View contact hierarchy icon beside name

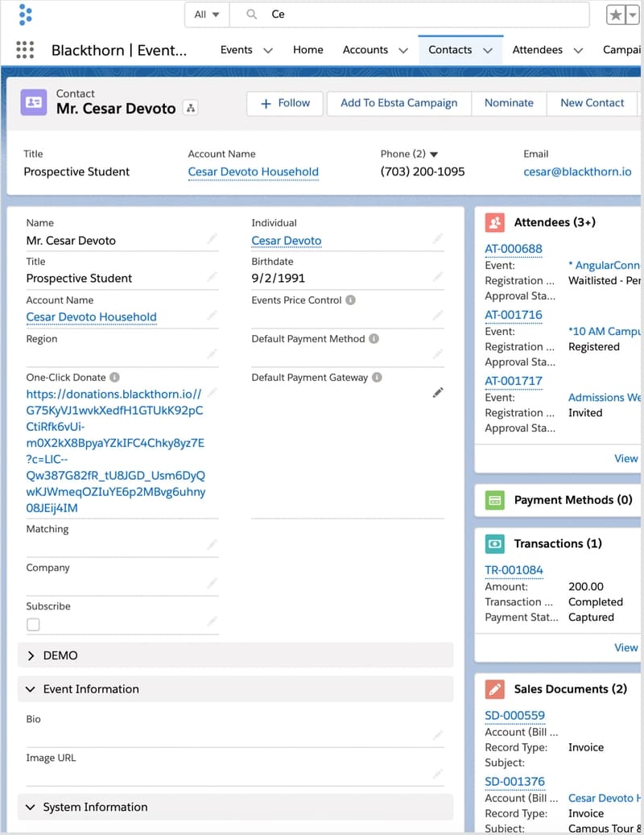[x=191, y=108]
